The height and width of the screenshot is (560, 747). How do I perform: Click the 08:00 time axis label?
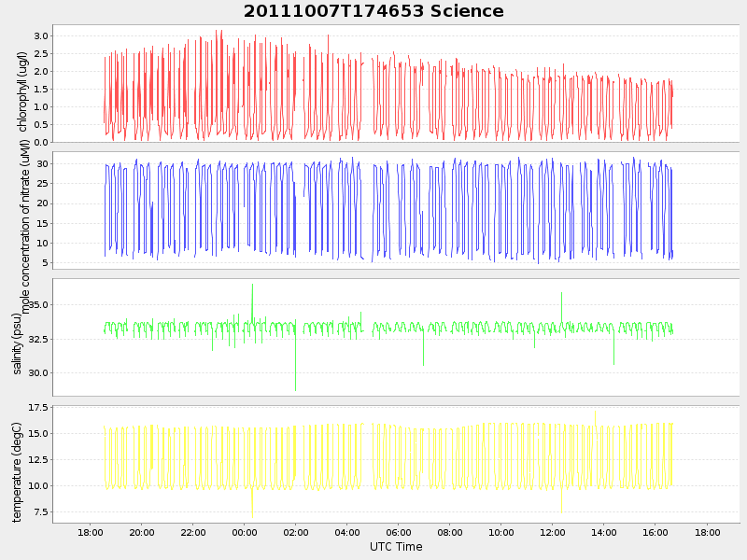450,532
